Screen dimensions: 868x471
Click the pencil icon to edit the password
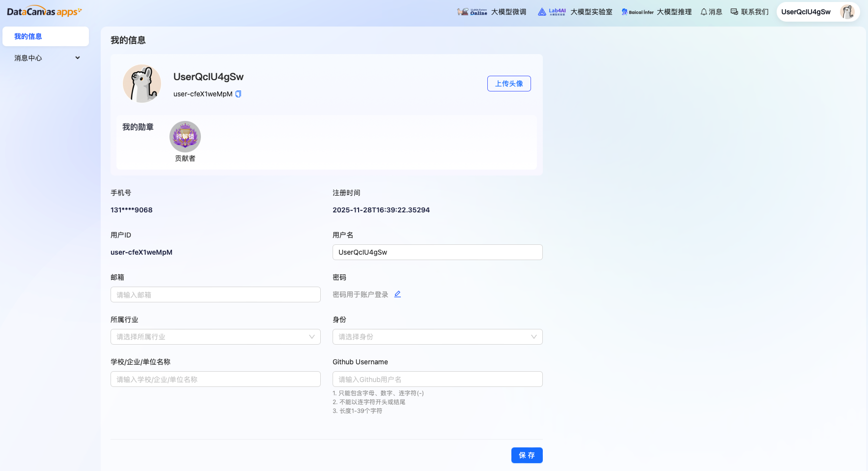(x=397, y=294)
